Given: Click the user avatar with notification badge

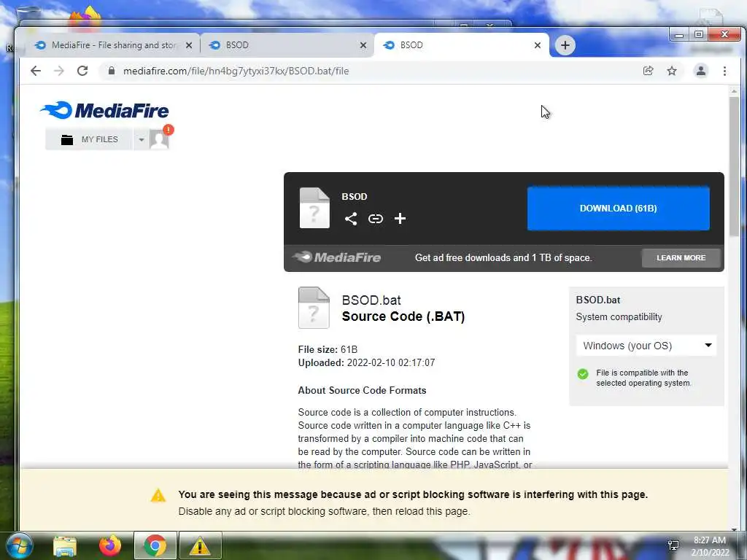Looking at the screenshot, I should 160,139.
